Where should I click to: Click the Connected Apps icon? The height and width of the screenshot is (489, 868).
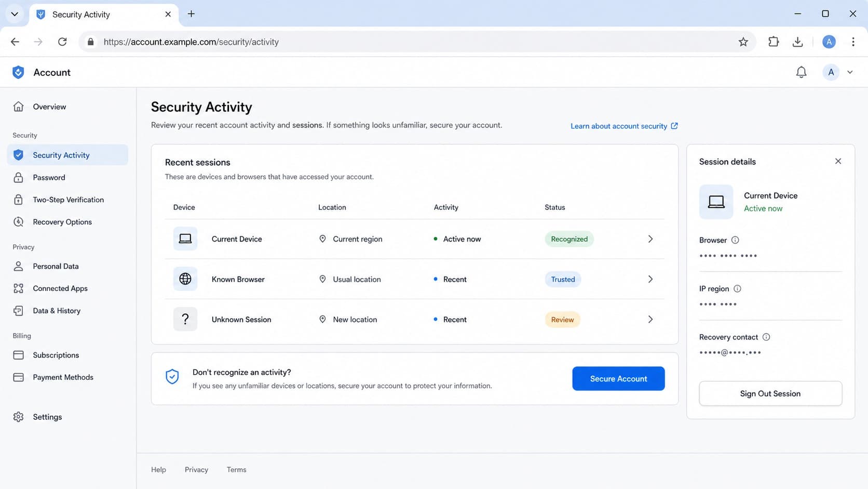tap(19, 288)
